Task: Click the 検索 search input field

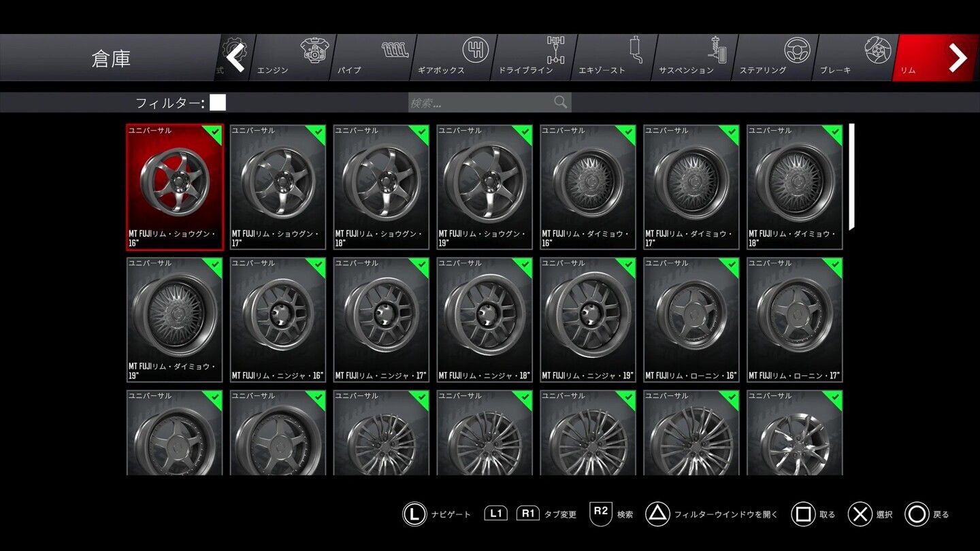Action: pyautogui.click(x=489, y=103)
